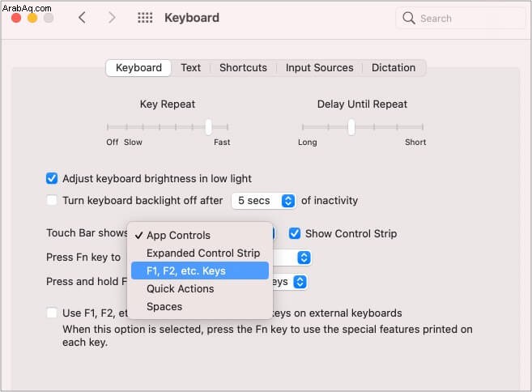Switch to the Shortcuts tab
The width and height of the screenshot is (532, 392).
tap(243, 67)
